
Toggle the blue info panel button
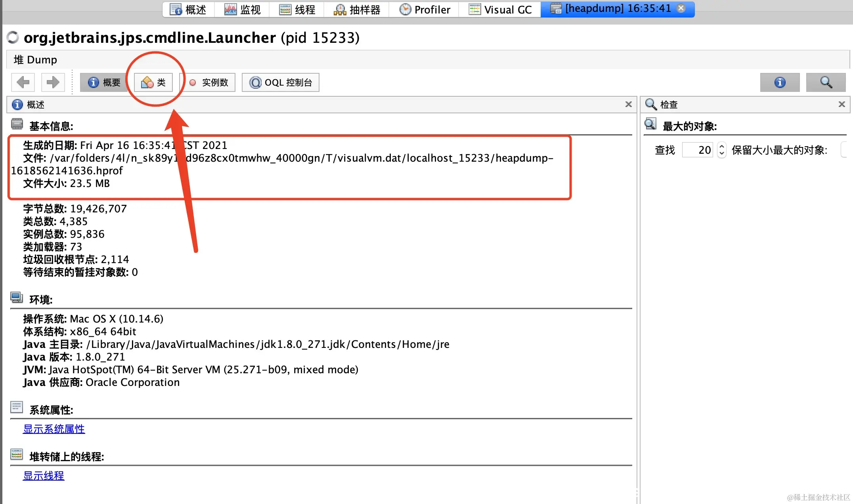pos(780,82)
